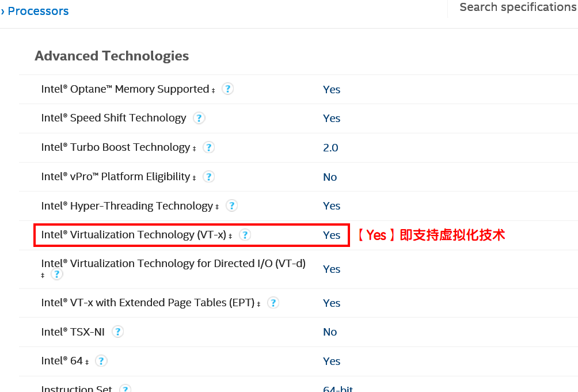This screenshot has height=392, width=578.
Task: Click the question mark beside Intel Speed Shift Technology
Action: coord(199,117)
